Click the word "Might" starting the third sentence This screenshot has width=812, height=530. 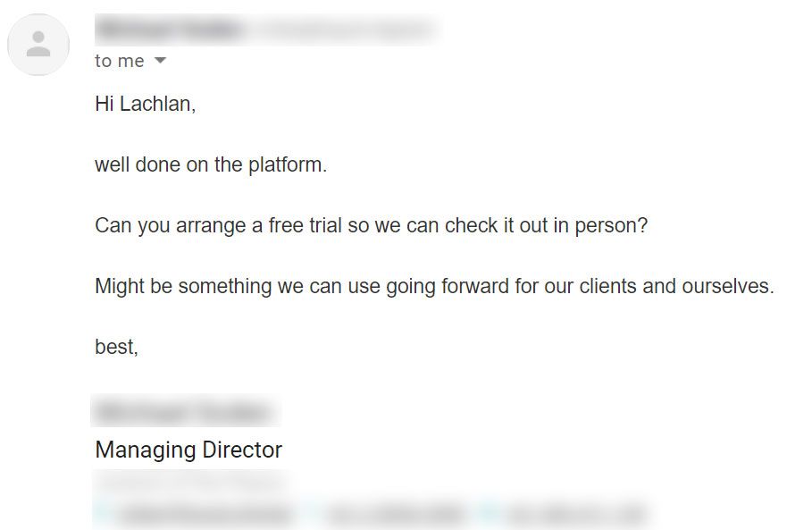click(121, 287)
